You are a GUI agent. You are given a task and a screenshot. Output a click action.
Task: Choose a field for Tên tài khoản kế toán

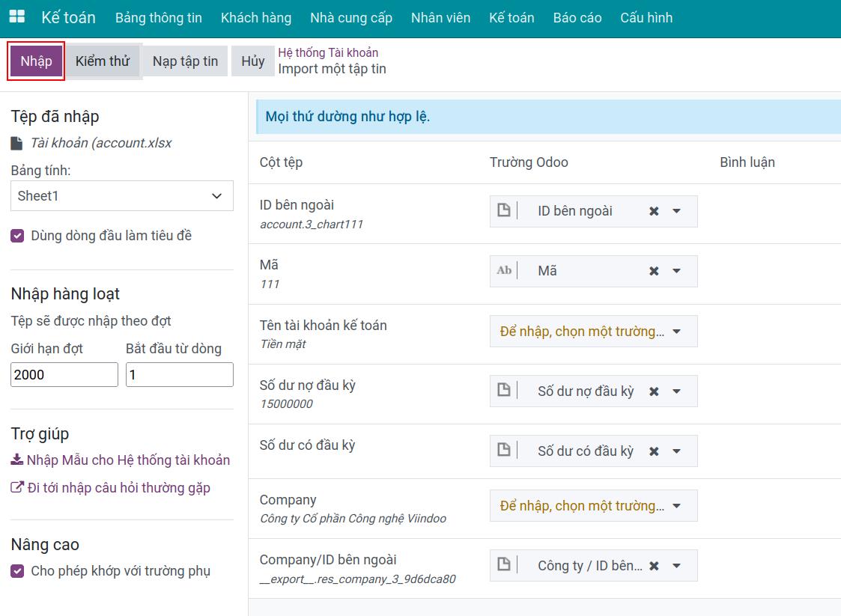pyautogui.click(x=593, y=332)
